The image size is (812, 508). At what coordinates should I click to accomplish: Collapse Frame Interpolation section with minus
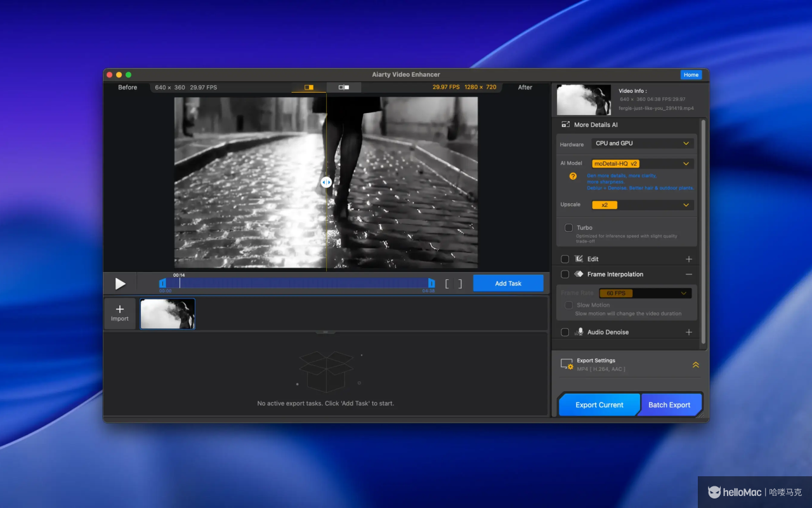tap(689, 274)
